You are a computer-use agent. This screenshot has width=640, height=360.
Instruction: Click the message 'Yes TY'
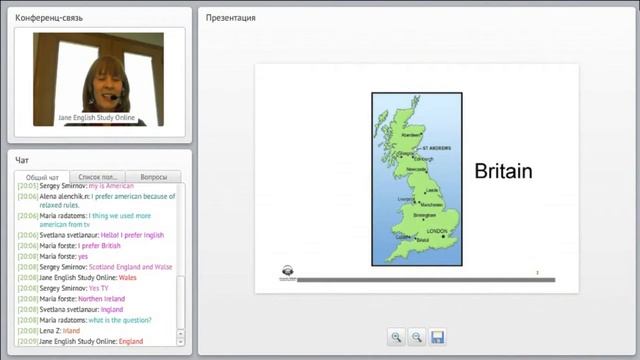[99, 288]
